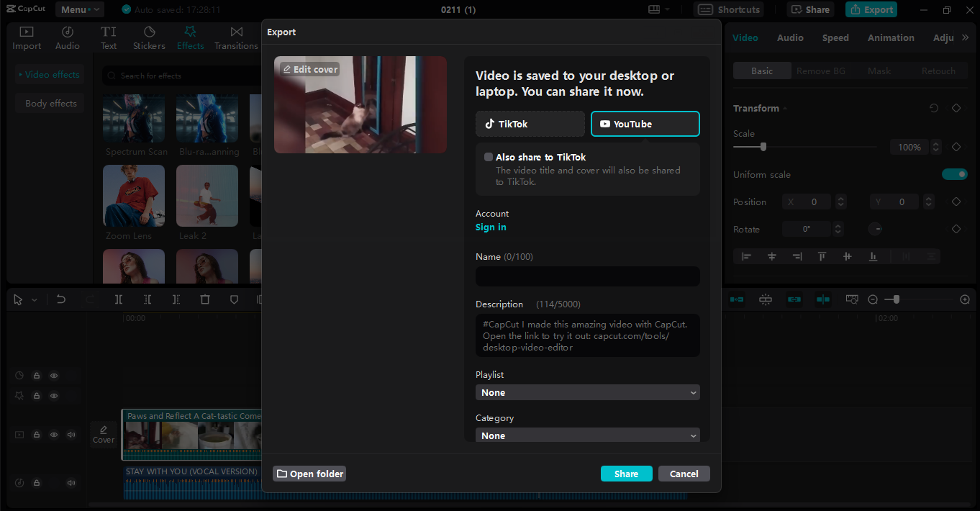Click the Scale value stepper arrows
This screenshot has height=511, width=980.
[x=936, y=147]
